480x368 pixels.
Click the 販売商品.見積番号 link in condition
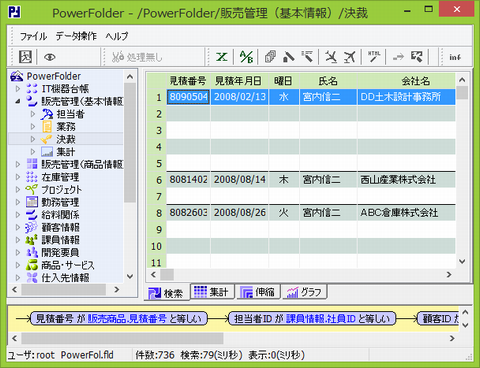(127, 319)
